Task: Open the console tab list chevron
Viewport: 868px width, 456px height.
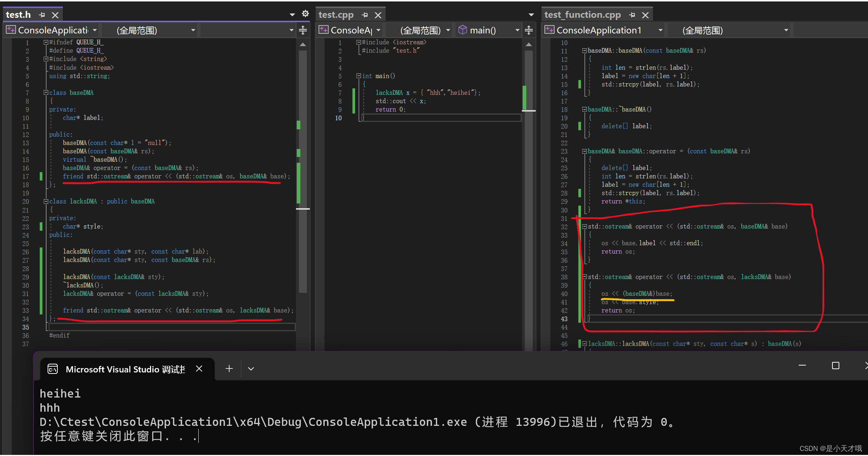Action: pos(251,368)
